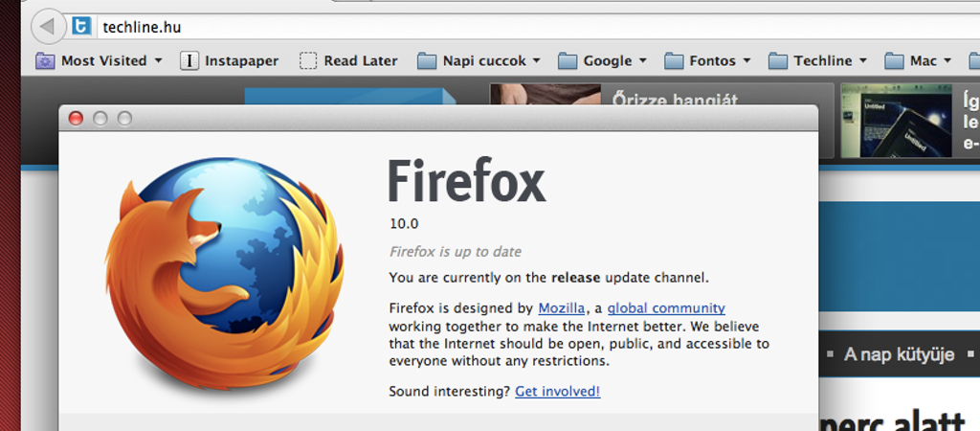Click the tablet article thumbnail image
The width and height of the screenshot is (980, 431).
[896, 121]
